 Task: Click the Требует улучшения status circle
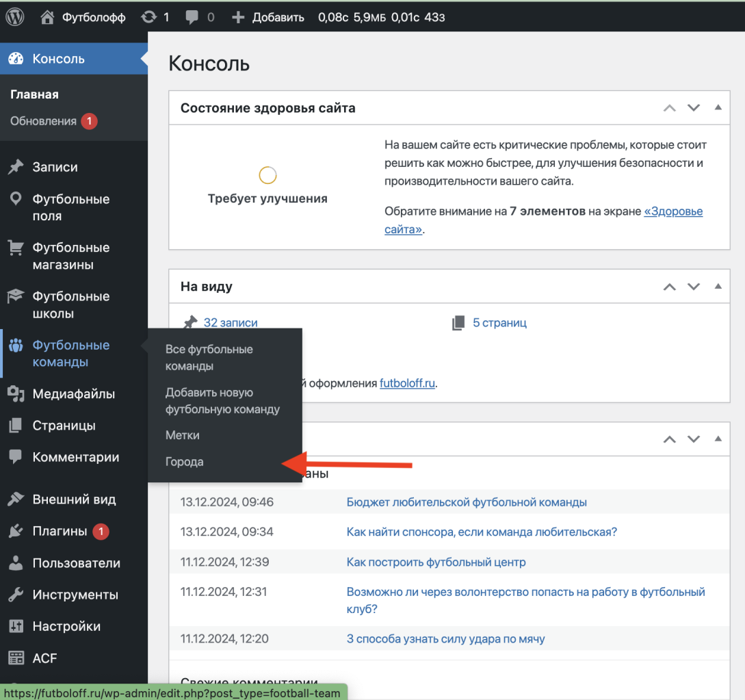pyautogui.click(x=267, y=175)
